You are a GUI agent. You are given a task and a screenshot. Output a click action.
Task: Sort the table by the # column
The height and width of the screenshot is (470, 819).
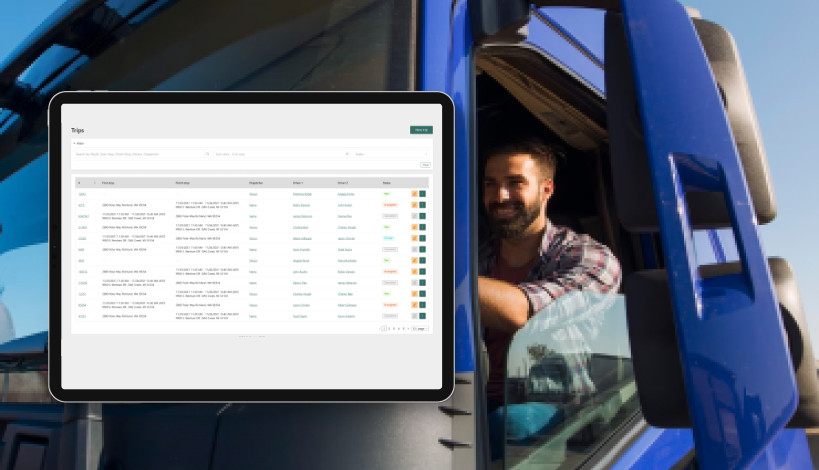pyautogui.click(x=81, y=183)
